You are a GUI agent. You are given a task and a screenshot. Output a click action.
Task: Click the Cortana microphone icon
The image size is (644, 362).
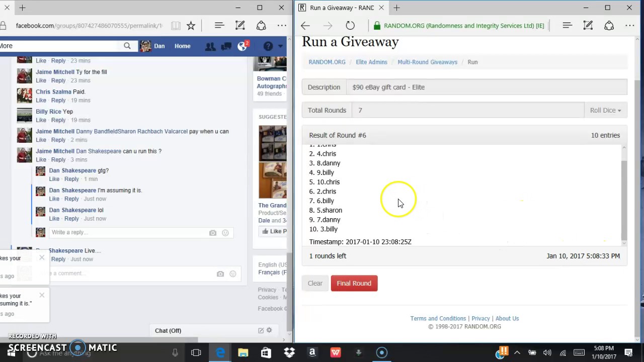175,352
